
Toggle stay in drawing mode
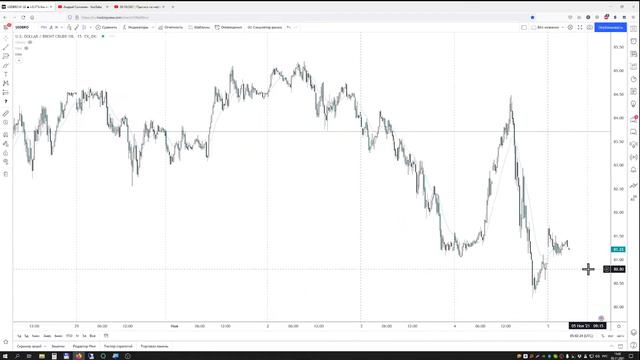click(x=6, y=144)
